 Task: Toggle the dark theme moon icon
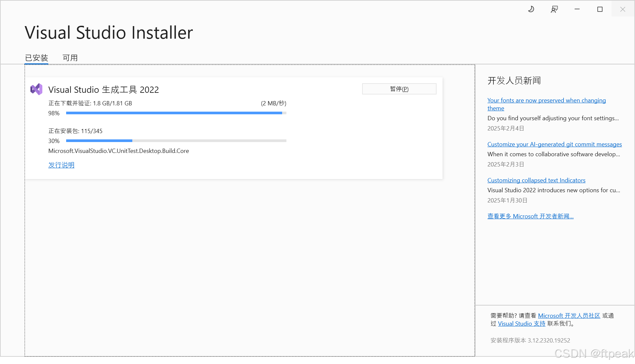click(531, 9)
